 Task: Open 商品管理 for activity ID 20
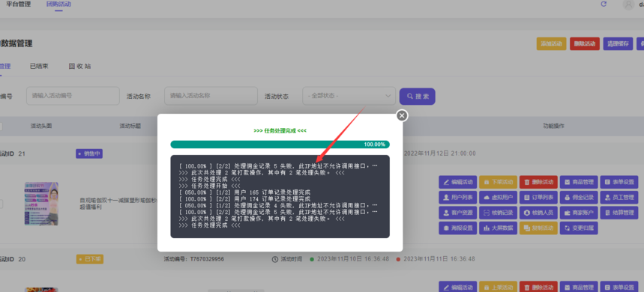click(578, 287)
